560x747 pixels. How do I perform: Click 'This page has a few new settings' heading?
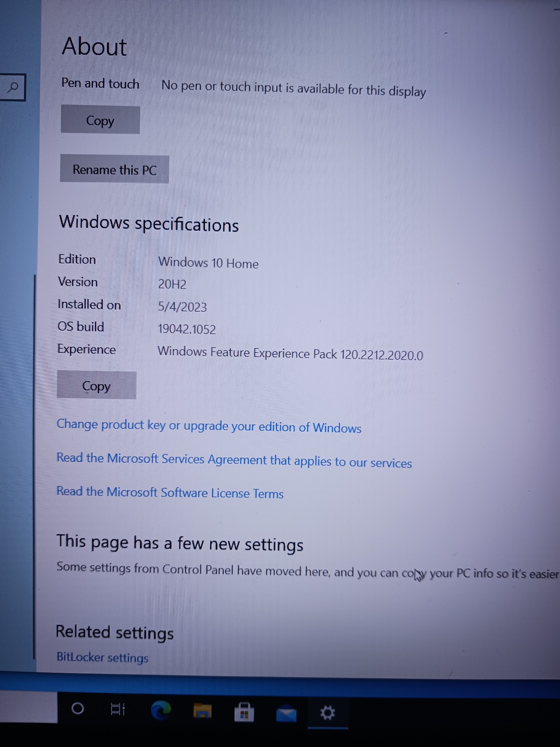(180, 543)
